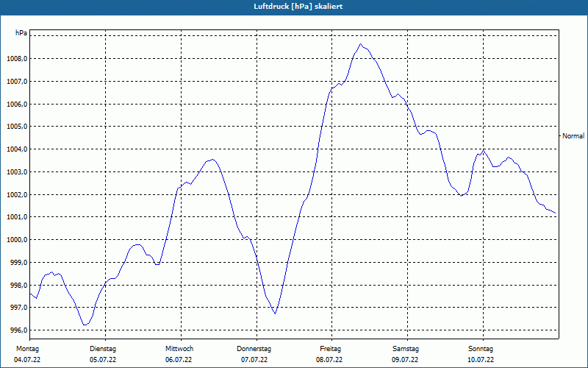Click the date 05.07.22

103,360
